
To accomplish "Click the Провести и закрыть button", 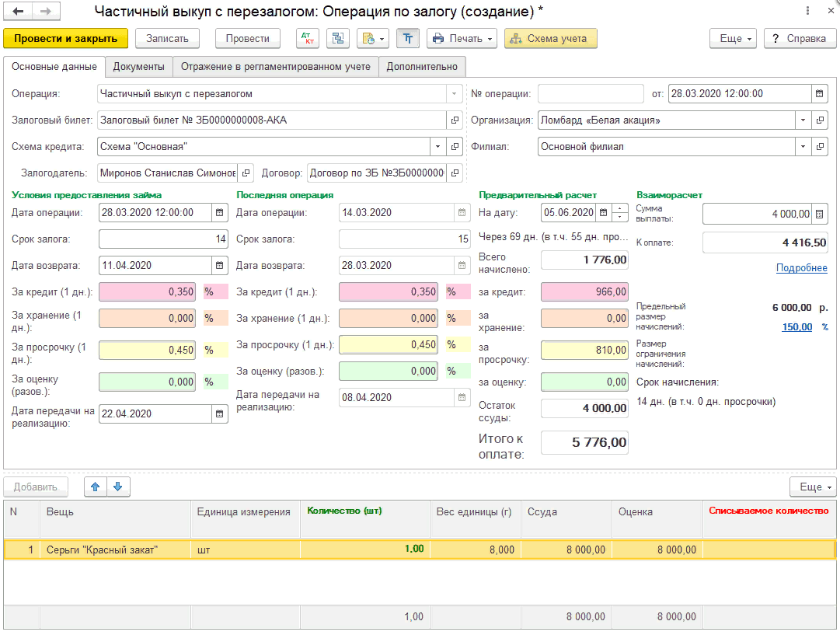I will pos(65,39).
